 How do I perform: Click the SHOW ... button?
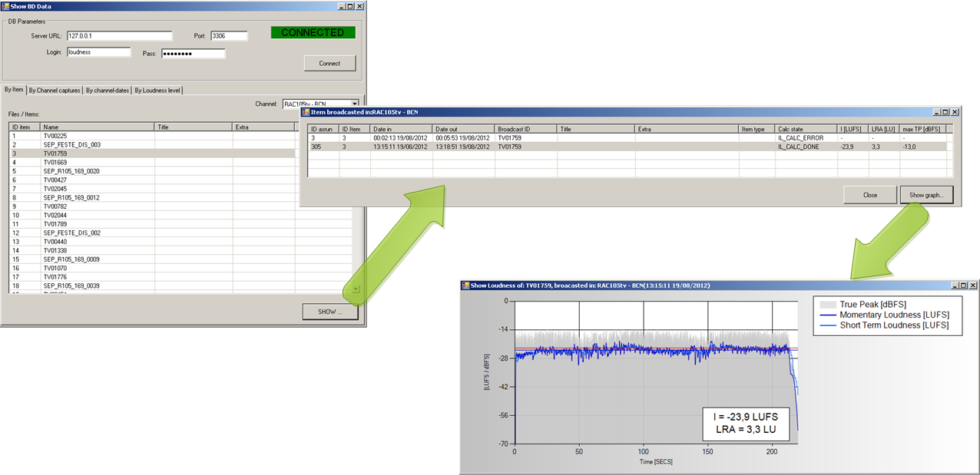click(332, 312)
